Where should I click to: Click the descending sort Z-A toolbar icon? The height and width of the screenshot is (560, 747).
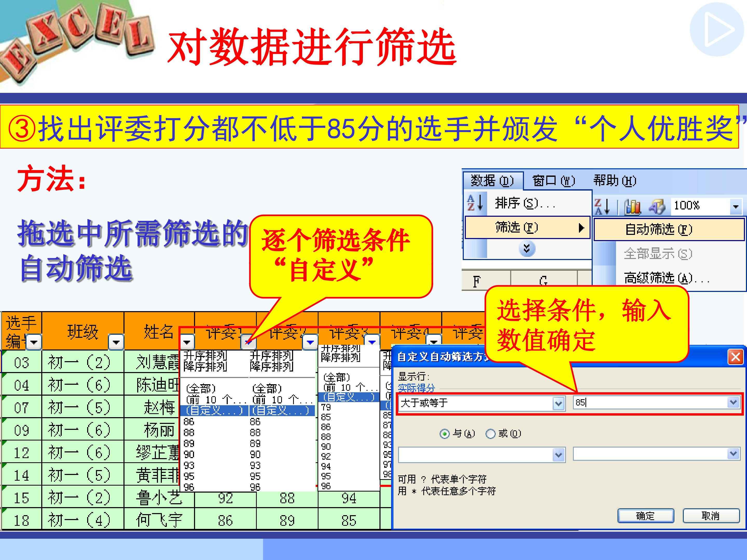602,206
